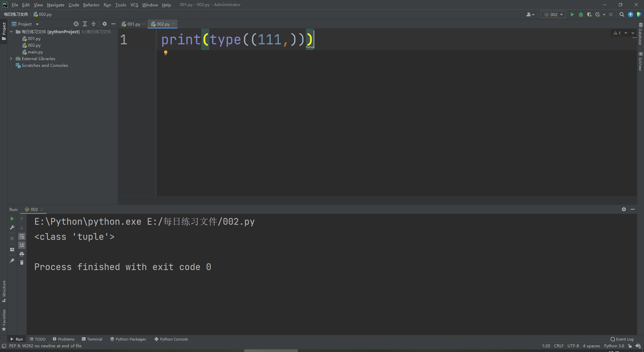The image size is (644, 352).
Task: Click the Stop icon in the top toolbar
Action: (611, 14)
